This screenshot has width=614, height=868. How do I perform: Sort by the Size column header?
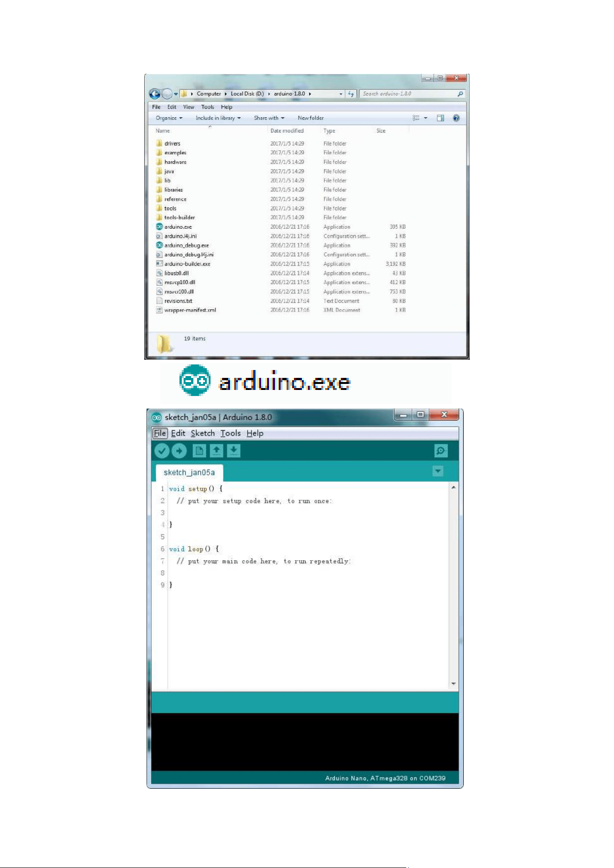click(381, 131)
